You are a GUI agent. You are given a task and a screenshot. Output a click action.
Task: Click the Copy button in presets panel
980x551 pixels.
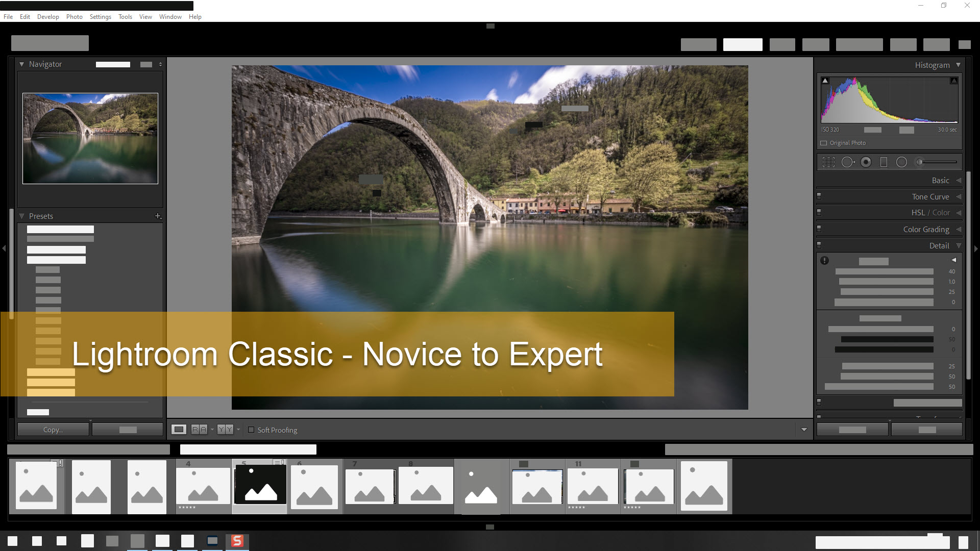coord(53,430)
